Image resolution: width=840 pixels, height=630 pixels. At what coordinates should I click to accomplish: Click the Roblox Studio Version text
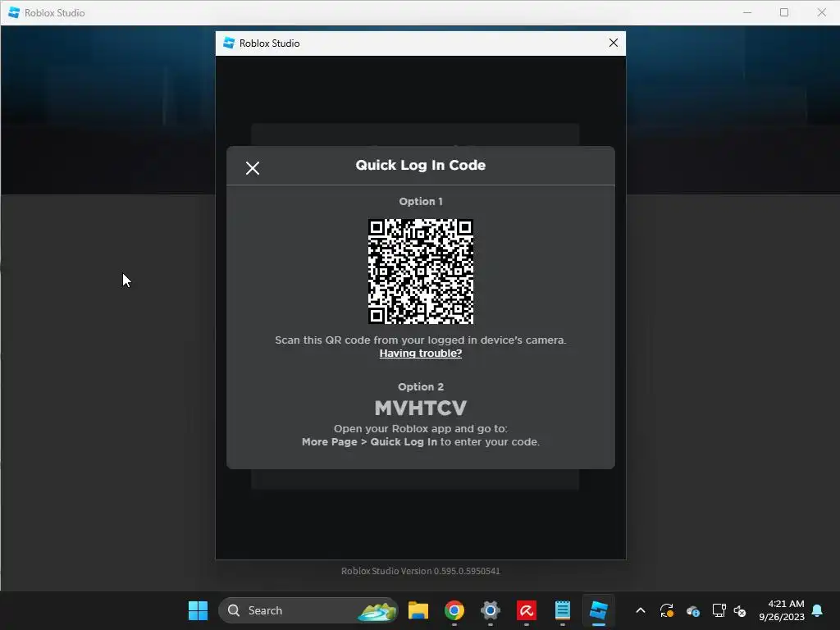(421, 571)
